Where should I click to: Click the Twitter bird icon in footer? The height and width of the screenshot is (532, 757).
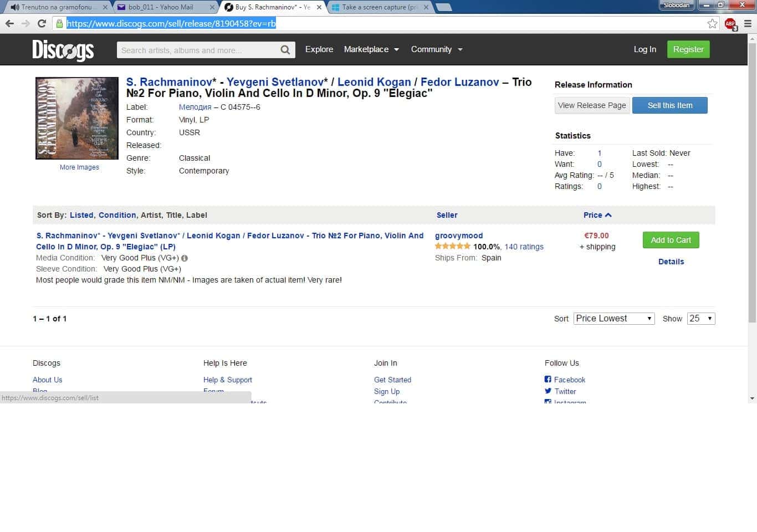pos(548,391)
